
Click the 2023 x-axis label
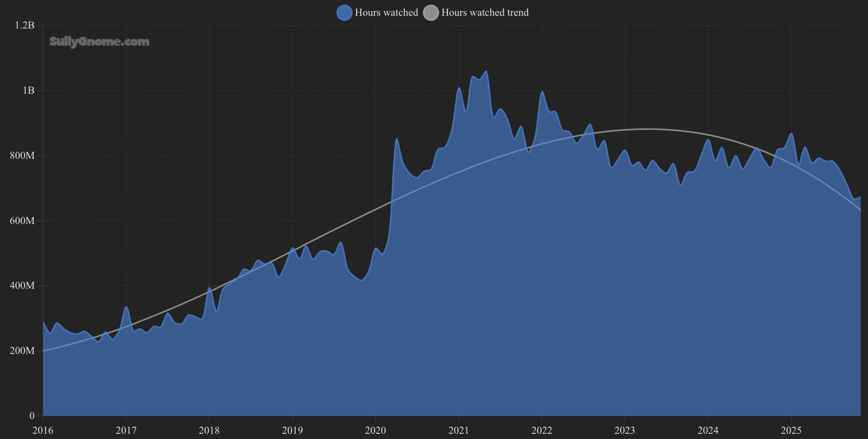click(x=625, y=430)
